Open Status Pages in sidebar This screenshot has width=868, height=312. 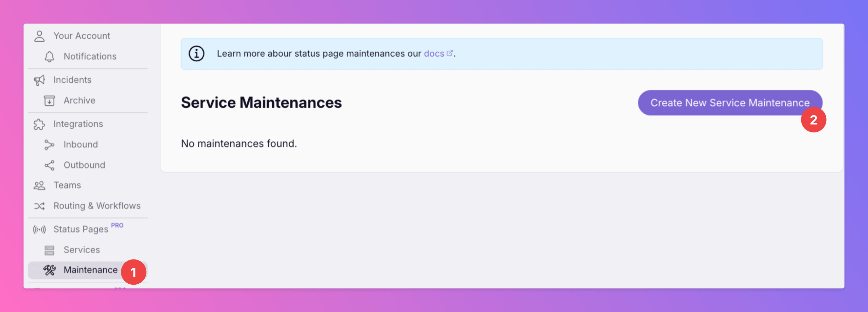click(81, 229)
